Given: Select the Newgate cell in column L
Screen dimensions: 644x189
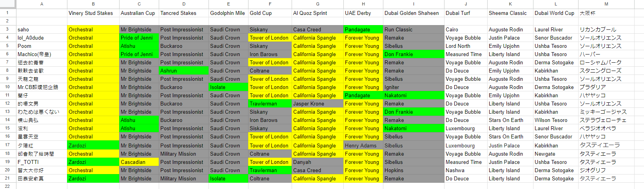Looking at the screenshot, I should click(x=555, y=154).
